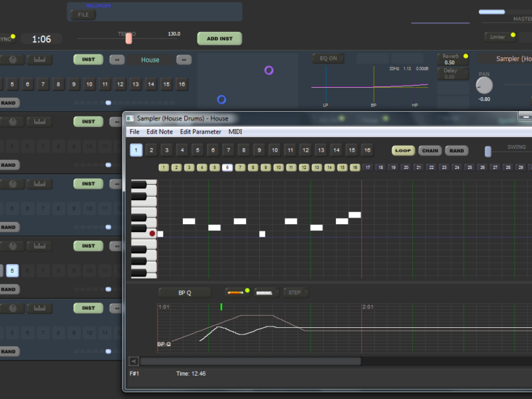Open the BP Q parameter selector
Viewport: 532px width, 399px height.
pyautogui.click(x=184, y=292)
